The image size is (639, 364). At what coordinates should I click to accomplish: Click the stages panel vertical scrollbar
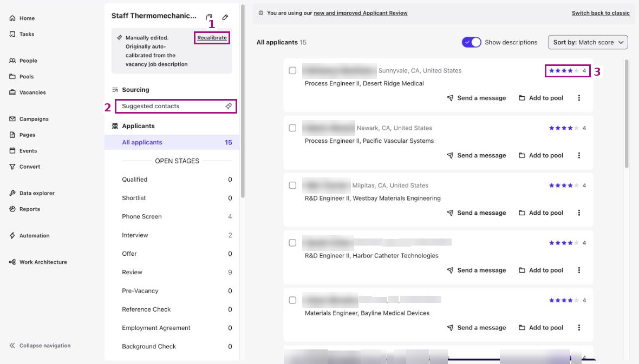[243, 101]
